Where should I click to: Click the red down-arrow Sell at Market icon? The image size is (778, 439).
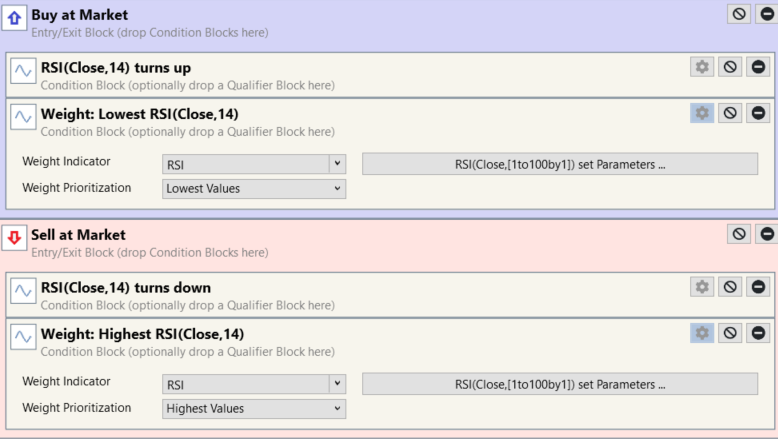(15, 238)
